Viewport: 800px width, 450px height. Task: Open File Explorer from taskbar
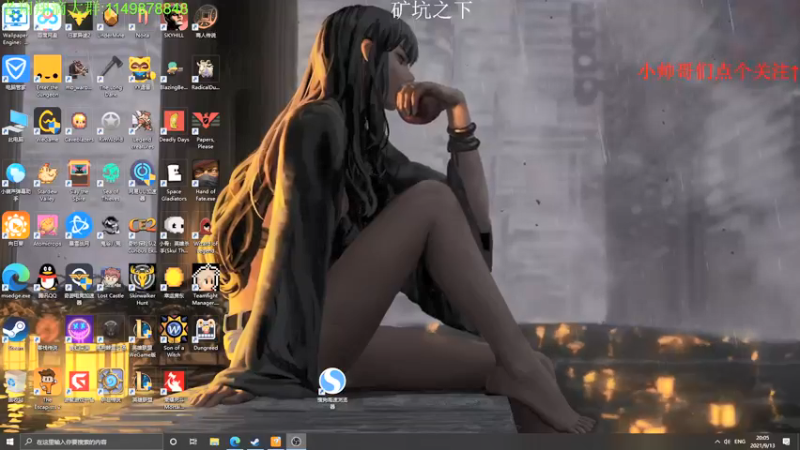214,441
